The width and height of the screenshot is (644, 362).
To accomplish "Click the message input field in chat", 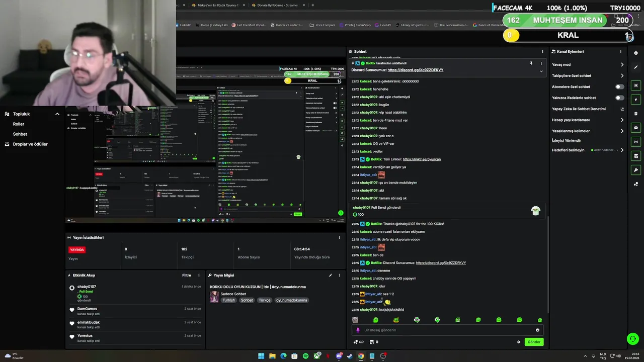I will [x=447, y=330].
